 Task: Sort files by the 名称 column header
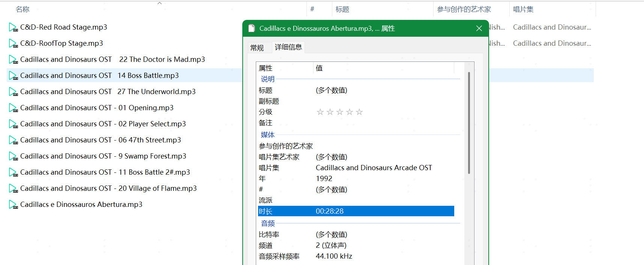(x=23, y=9)
